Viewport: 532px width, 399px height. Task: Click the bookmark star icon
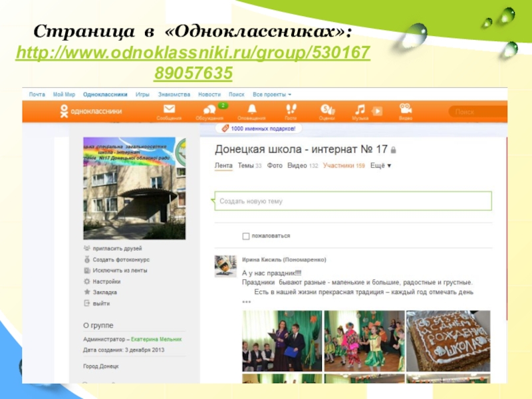[87, 292]
